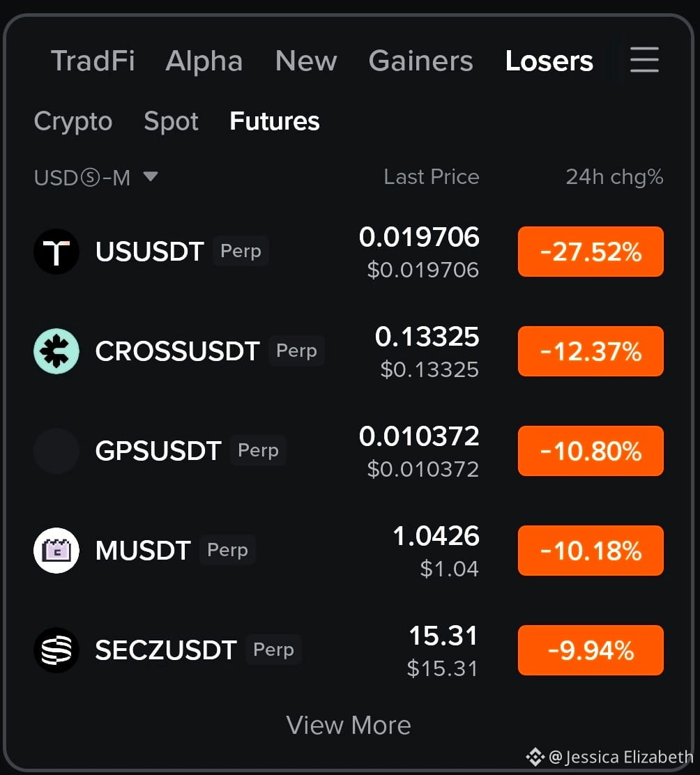Open the hamburger menu icon

pos(644,60)
